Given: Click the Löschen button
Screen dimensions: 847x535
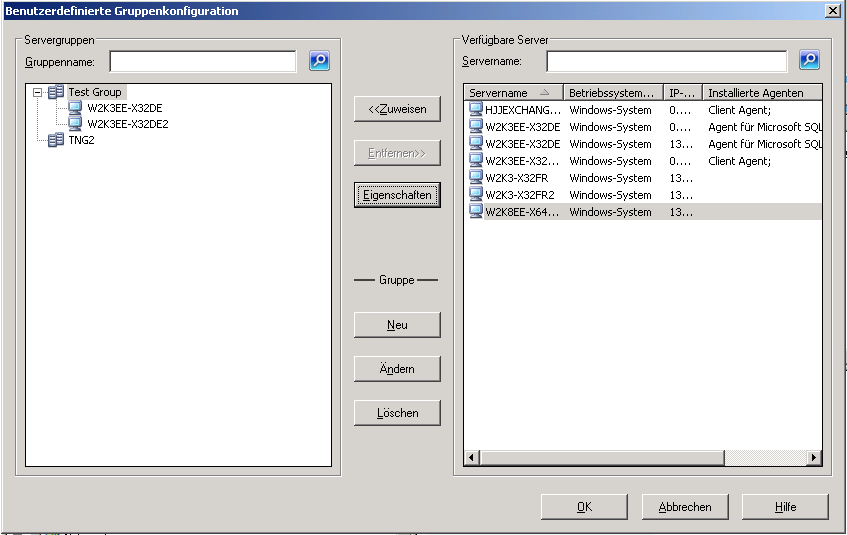Looking at the screenshot, I should (x=397, y=413).
